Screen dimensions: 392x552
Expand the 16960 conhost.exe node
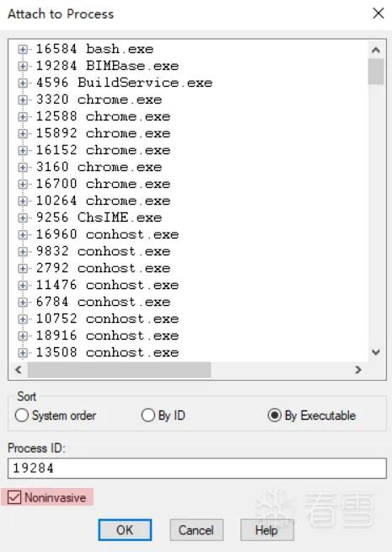point(23,235)
